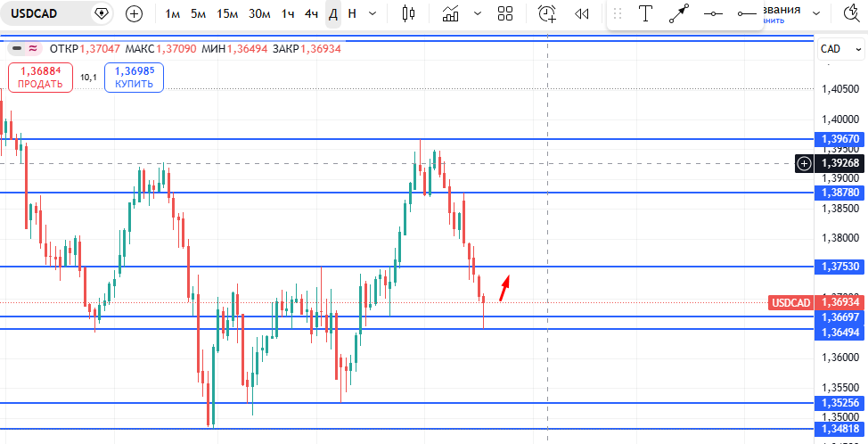Expand the indicators favorites dropdown arrow
The height and width of the screenshot is (444, 868).
click(x=479, y=14)
